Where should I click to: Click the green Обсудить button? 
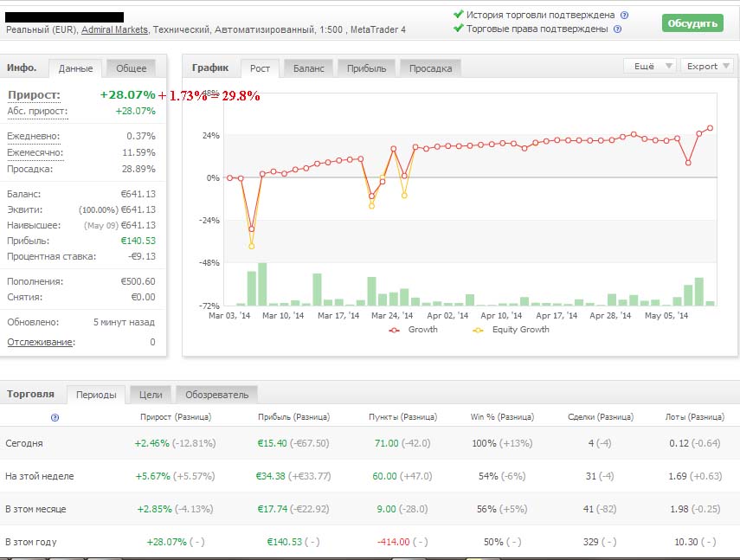[x=692, y=23]
